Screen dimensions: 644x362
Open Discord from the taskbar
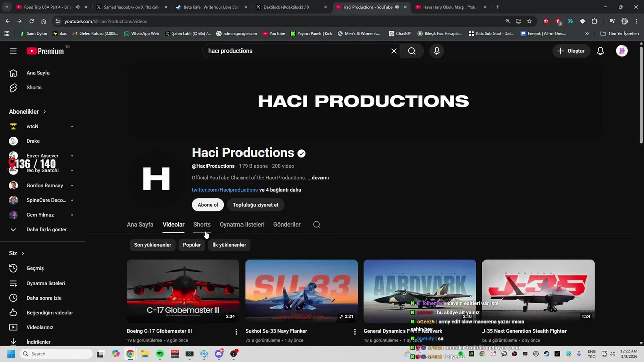click(219, 354)
